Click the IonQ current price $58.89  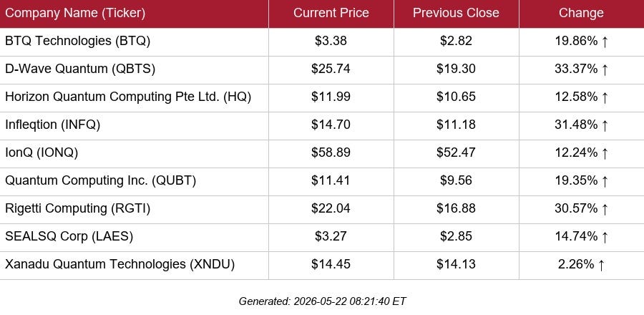331,152
